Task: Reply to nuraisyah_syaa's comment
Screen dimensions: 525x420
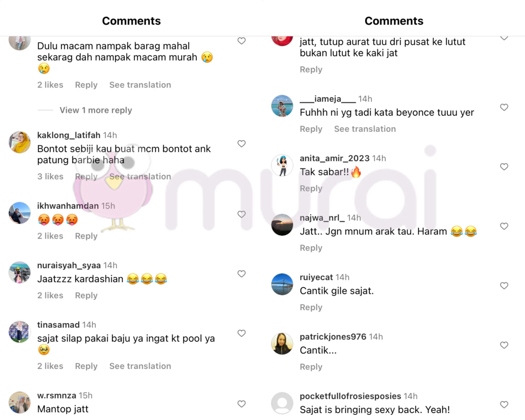Action: 86,296
